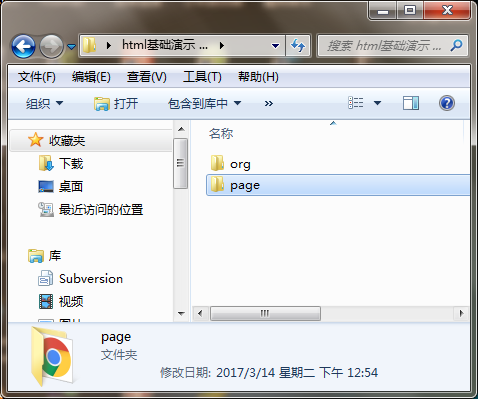Click the folder icon in address bar

click(x=89, y=45)
